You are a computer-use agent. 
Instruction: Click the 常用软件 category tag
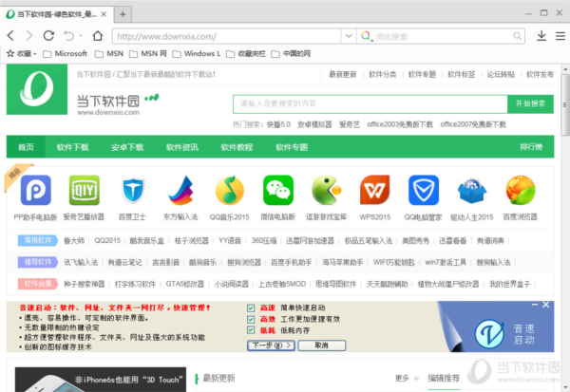click(x=38, y=240)
